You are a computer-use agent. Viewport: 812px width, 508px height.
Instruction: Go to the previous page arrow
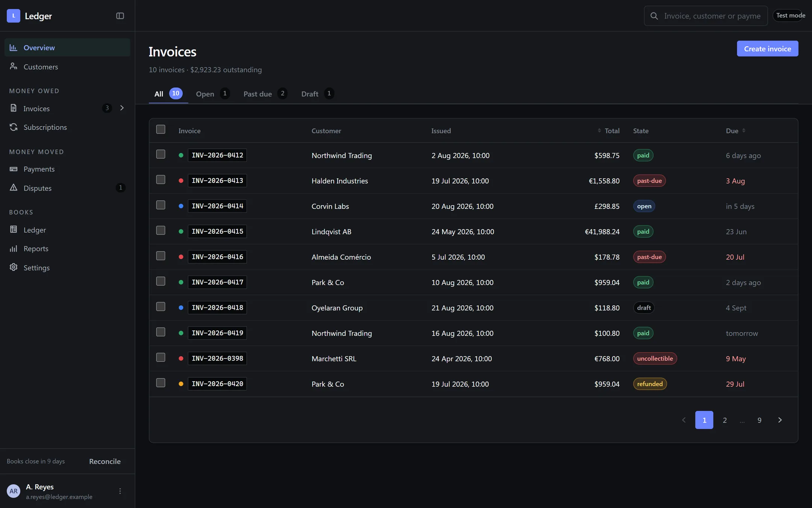(x=684, y=420)
